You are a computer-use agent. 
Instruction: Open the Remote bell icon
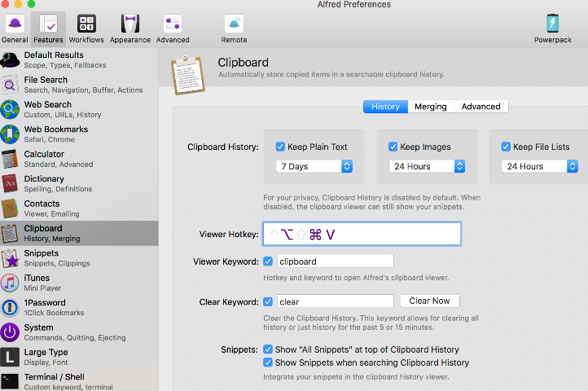click(x=234, y=24)
